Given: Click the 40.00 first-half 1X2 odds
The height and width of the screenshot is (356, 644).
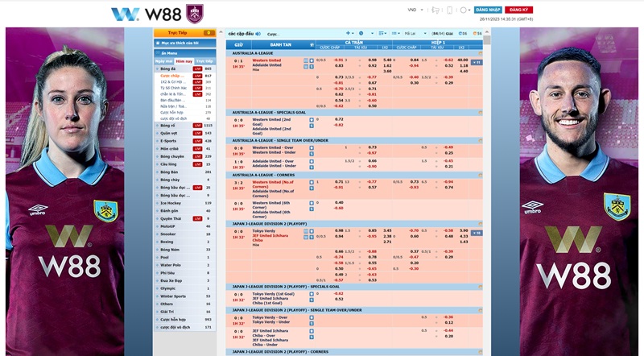Looking at the screenshot, I should 464,60.
